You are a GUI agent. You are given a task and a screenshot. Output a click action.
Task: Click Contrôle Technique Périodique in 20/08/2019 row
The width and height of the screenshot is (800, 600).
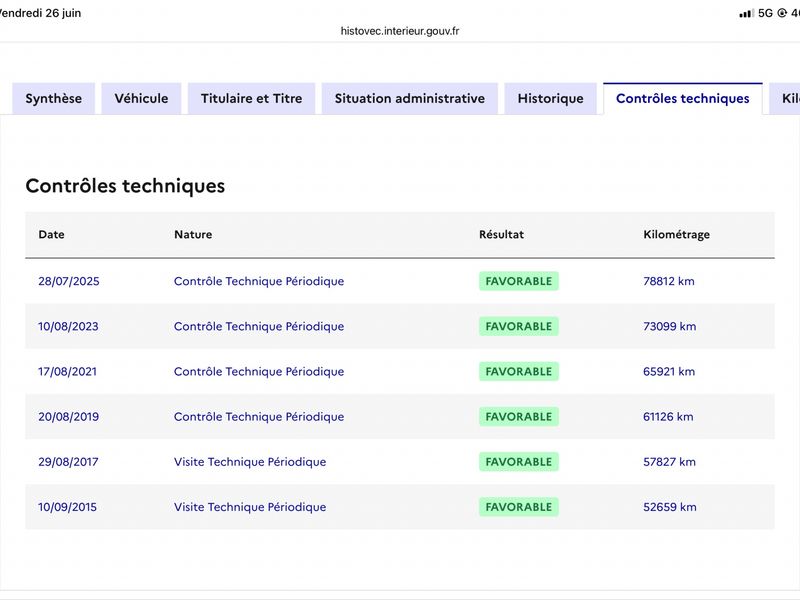coord(259,417)
